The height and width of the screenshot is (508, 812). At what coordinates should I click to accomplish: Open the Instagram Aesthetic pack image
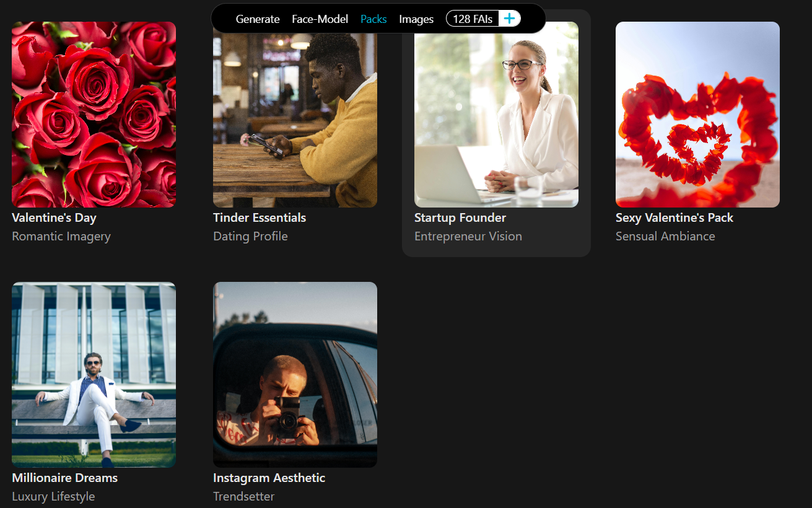click(295, 375)
